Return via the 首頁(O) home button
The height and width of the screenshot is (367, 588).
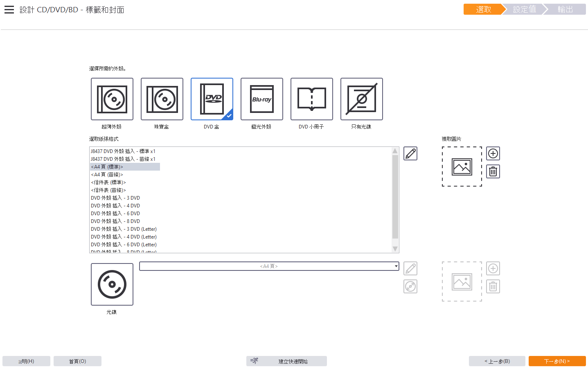[x=77, y=361]
